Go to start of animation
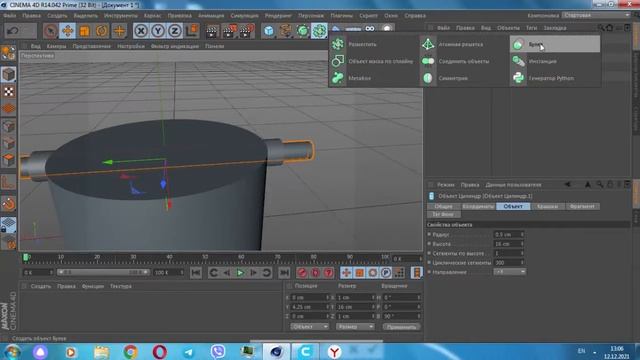 click(x=196, y=273)
